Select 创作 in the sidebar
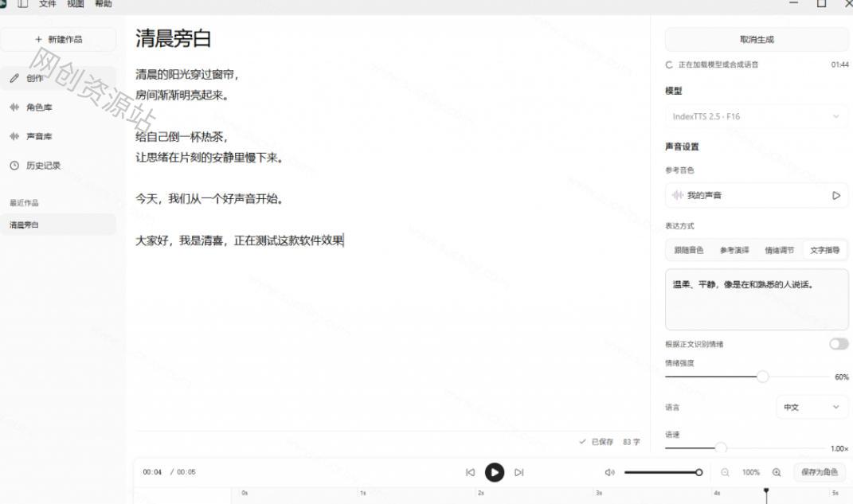This screenshot has width=853, height=504. point(58,78)
